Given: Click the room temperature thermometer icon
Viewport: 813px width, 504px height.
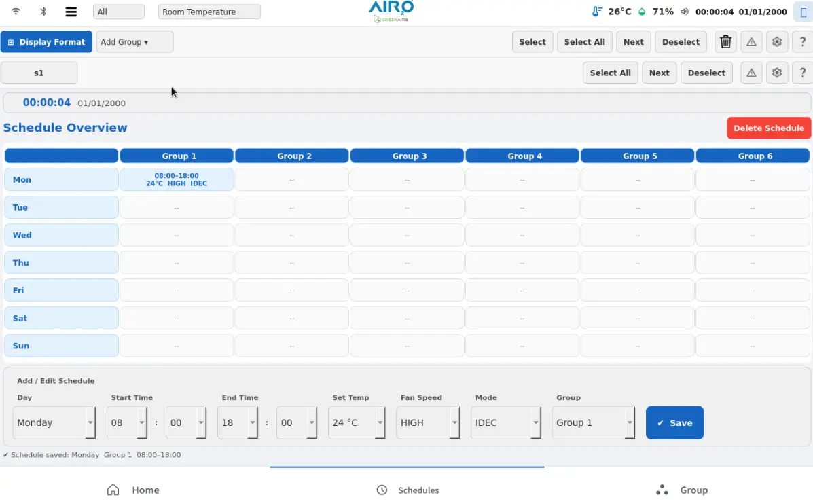Looking at the screenshot, I should coord(597,12).
